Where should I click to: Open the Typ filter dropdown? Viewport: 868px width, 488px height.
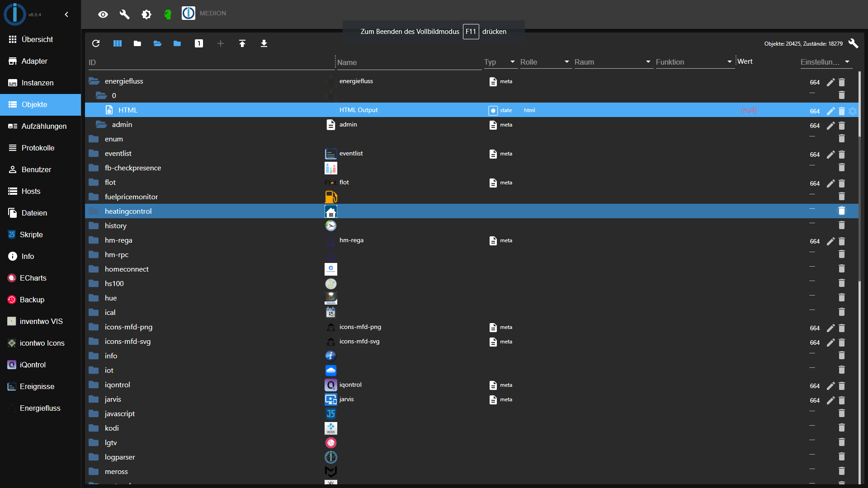coord(500,62)
